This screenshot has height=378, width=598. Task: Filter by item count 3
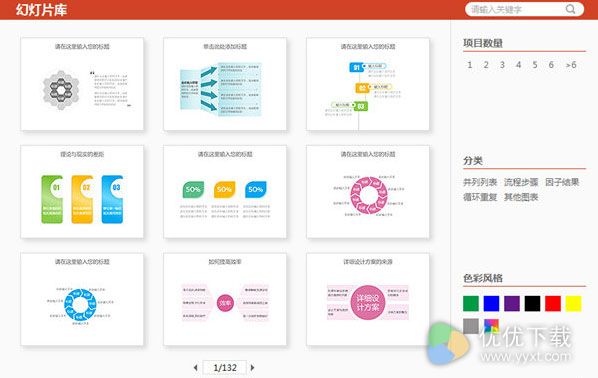[502, 65]
